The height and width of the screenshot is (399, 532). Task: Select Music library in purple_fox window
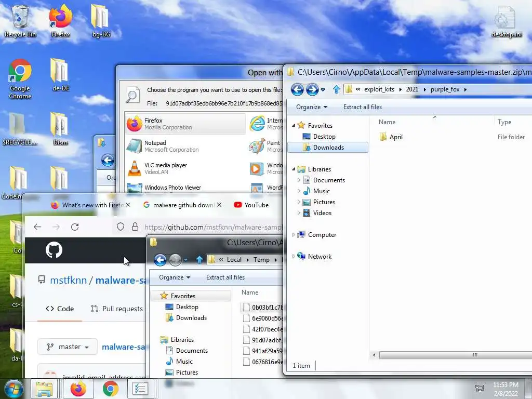pos(321,191)
